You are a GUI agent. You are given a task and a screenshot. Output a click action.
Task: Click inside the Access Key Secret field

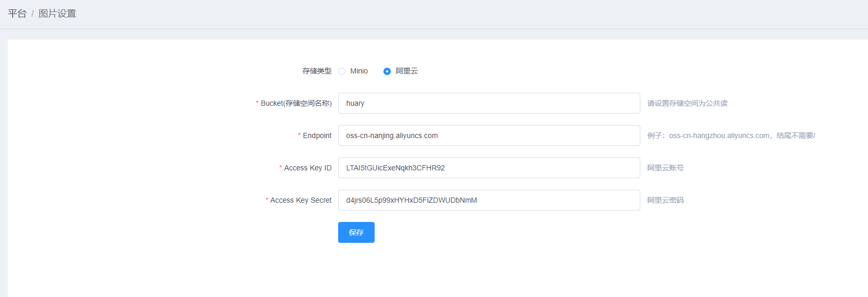[489, 200]
